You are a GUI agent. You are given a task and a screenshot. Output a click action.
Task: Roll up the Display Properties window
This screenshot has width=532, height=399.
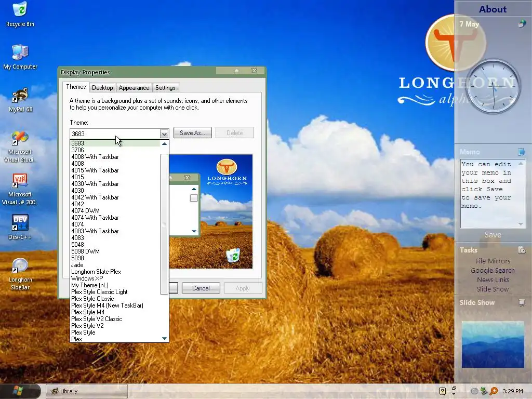236,71
